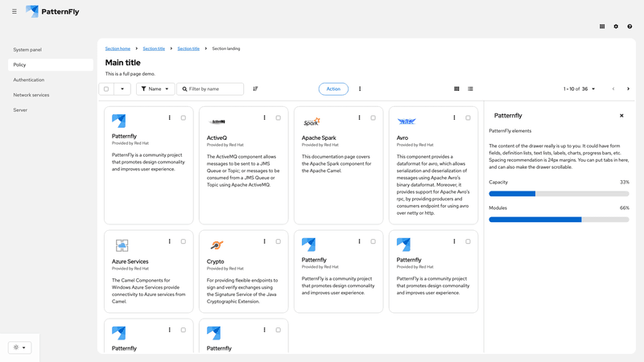The height and width of the screenshot is (362, 644).
Task: Open Server in sidebar navigation
Action: click(x=51, y=110)
